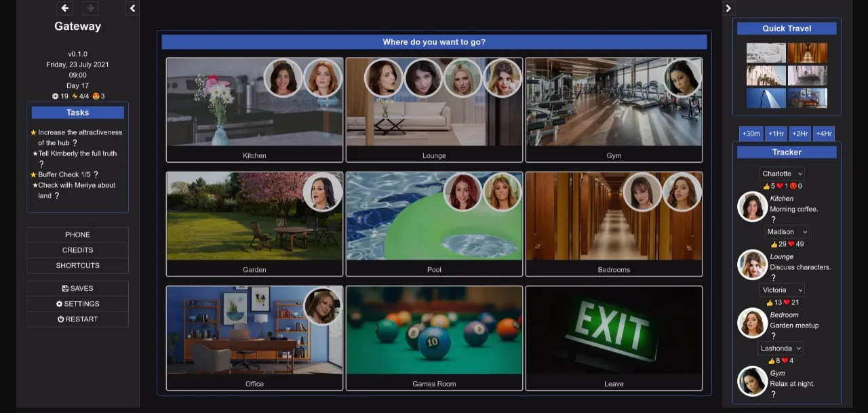Quick travel to the hallway bedrooms thumbnail

(x=807, y=53)
